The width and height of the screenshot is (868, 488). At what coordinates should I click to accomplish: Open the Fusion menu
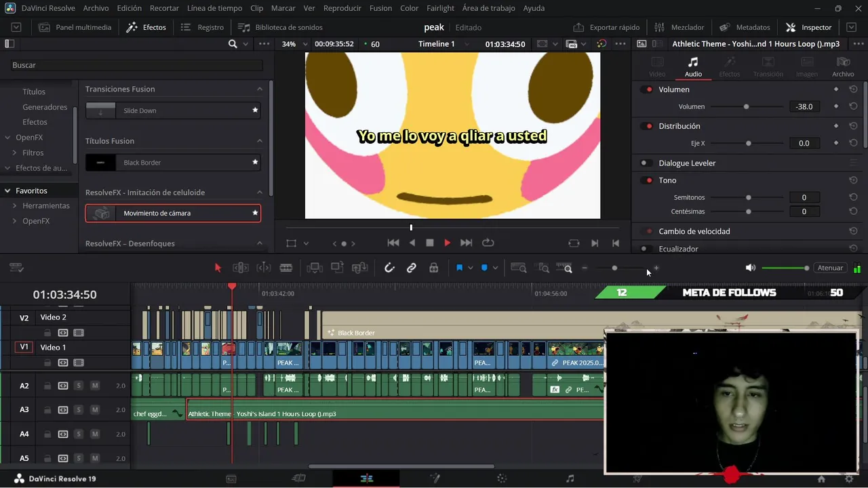click(380, 8)
